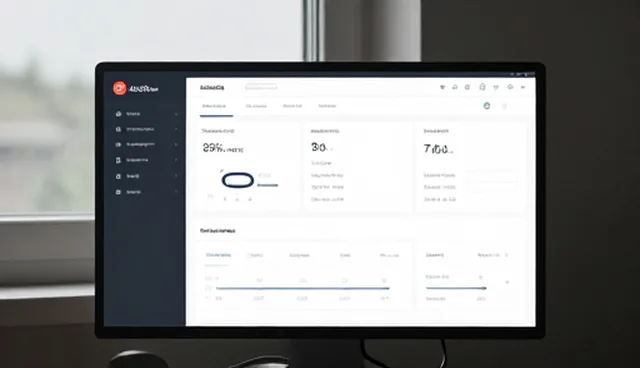Click the "29%" value in the card
This screenshot has height=368, width=640.
point(213,148)
